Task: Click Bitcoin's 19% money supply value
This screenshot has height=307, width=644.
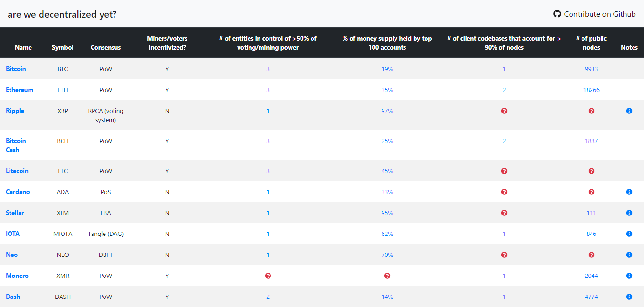Action: (x=387, y=69)
